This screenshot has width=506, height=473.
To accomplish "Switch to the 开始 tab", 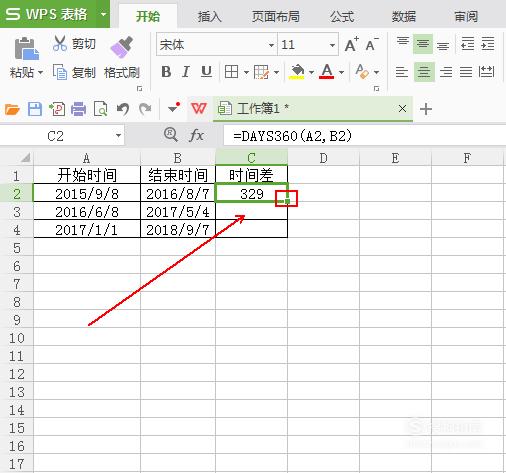I will tap(148, 16).
